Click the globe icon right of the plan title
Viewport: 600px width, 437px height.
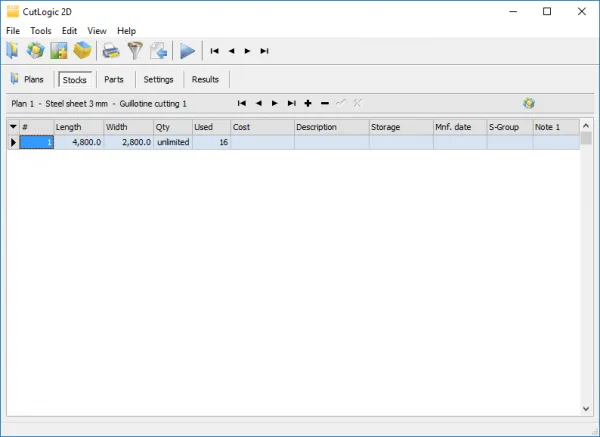(x=529, y=103)
